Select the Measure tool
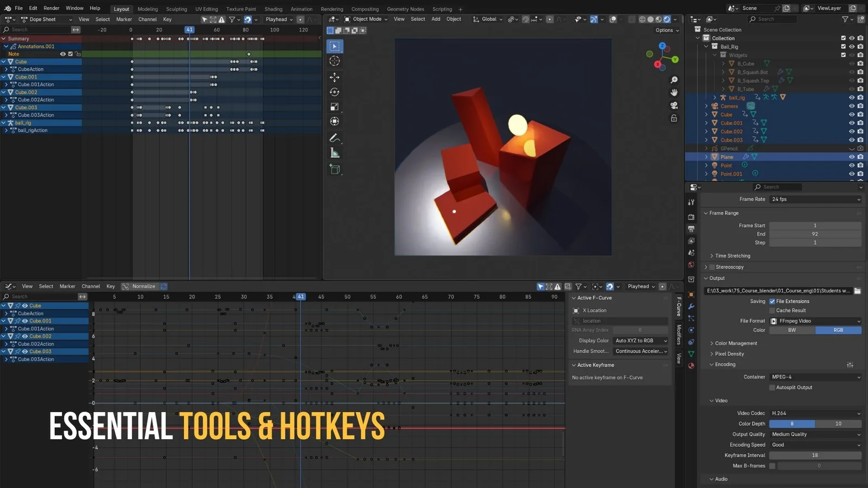The height and width of the screenshot is (488, 868). pyautogui.click(x=334, y=153)
